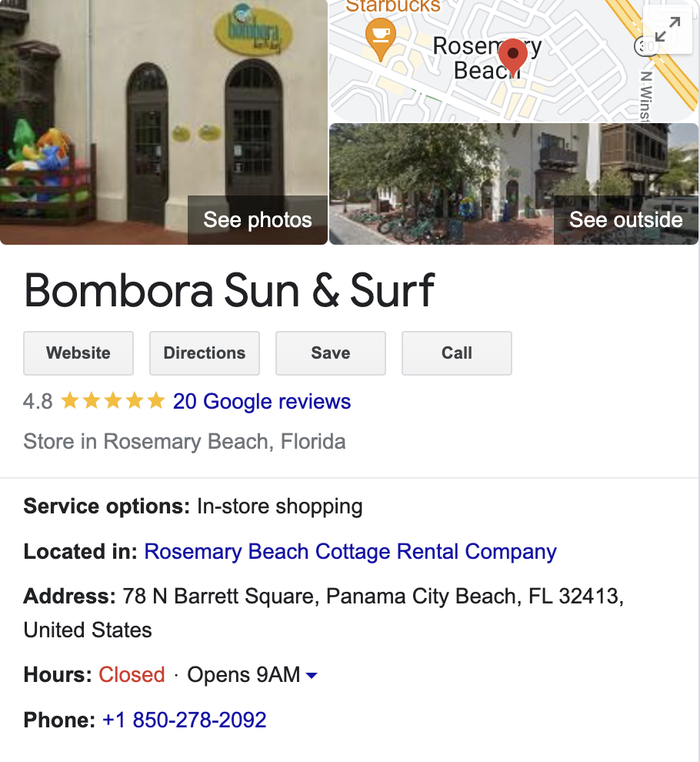Dial the phone number +1 850-278-2092
Image resolution: width=700 pixels, height=762 pixels.
(x=185, y=720)
